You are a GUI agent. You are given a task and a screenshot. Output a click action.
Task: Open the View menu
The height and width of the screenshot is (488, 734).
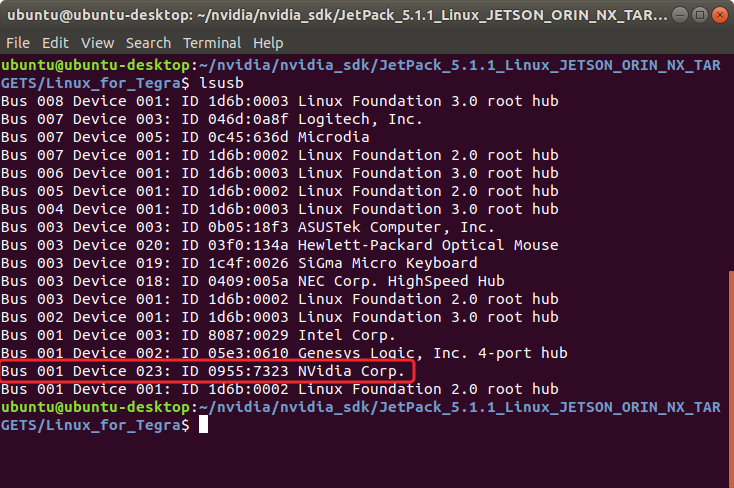[97, 43]
